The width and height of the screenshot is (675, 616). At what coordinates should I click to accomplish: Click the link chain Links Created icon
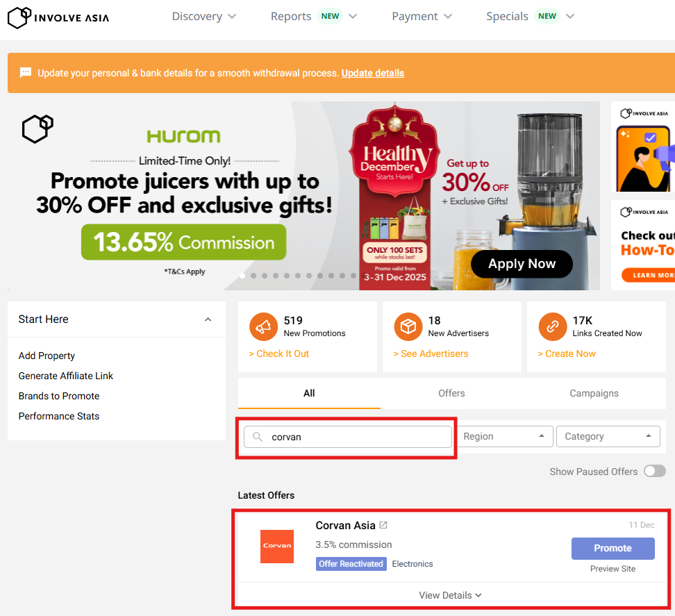point(553,326)
